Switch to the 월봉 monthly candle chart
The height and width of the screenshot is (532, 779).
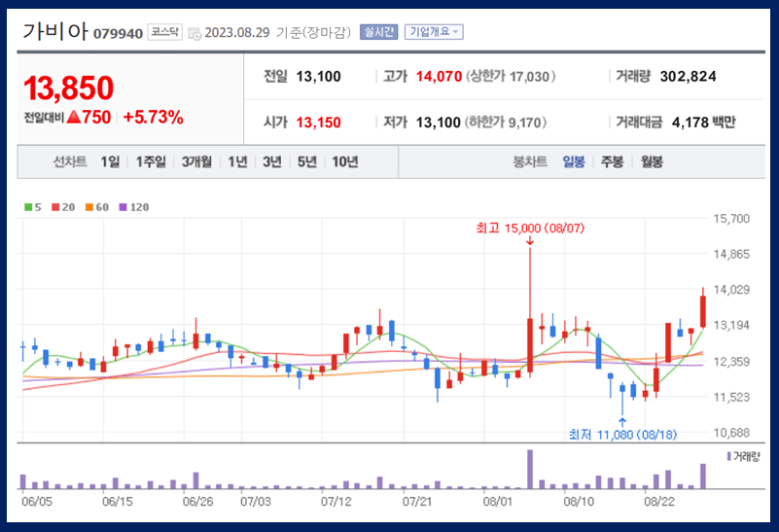pyautogui.click(x=652, y=162)
